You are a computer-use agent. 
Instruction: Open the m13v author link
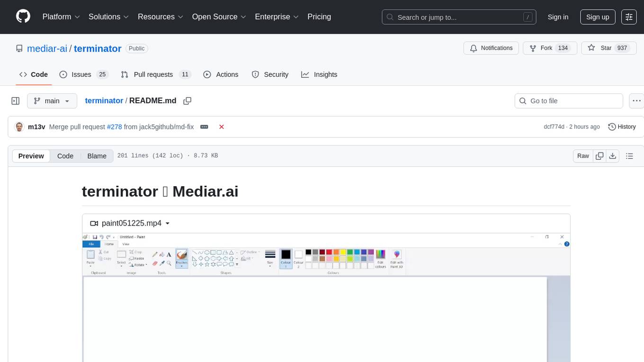coord(36,127)
